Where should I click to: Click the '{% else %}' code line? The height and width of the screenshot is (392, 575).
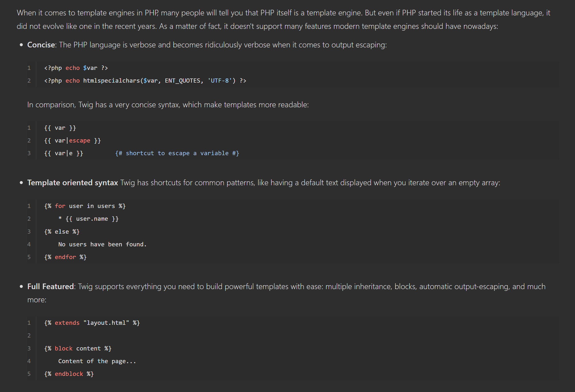click(x=62, y=232)
